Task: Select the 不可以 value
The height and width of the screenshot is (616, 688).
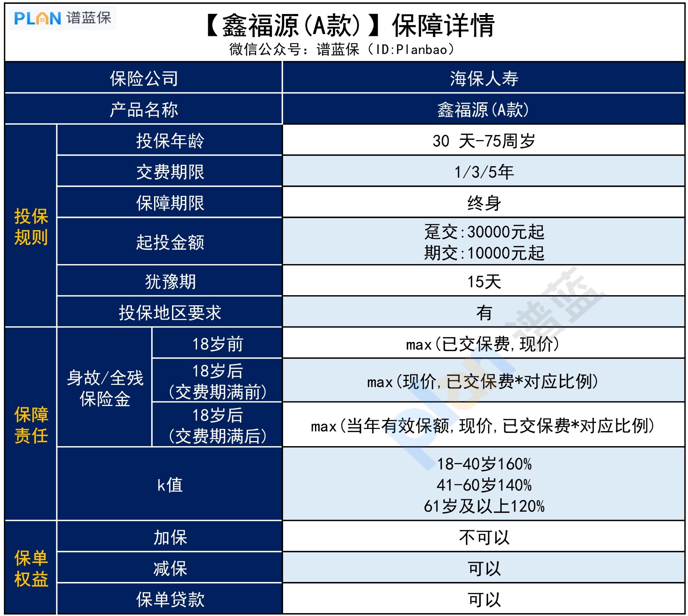Action: 484,537
